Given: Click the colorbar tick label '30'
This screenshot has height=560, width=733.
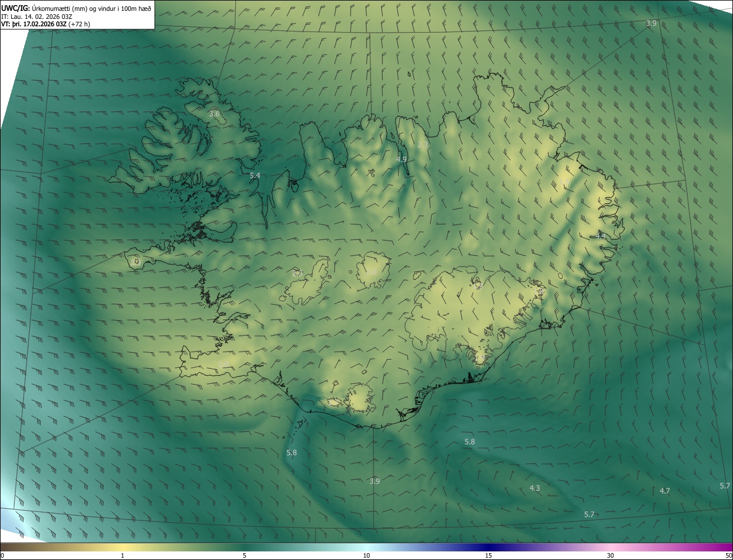Looking at the screenshot, I should 610,555.
